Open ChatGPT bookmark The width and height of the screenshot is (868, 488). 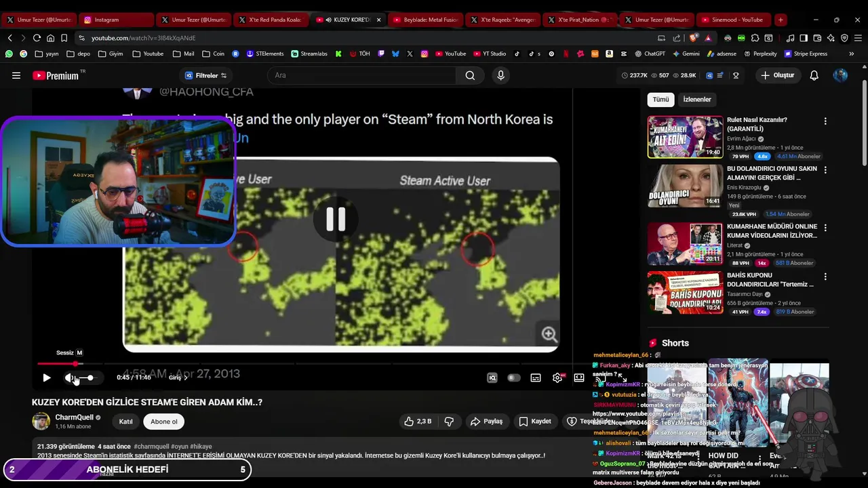pos(650,54)
